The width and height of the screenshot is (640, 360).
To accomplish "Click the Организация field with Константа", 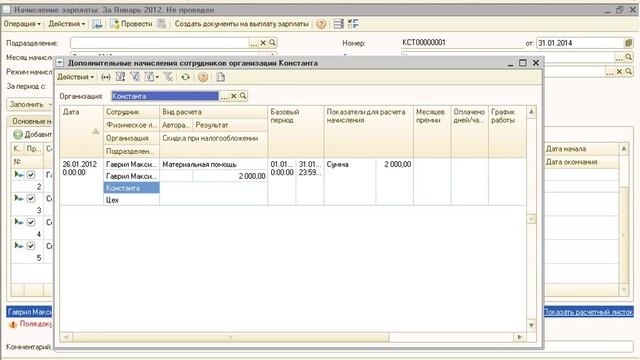I will 165,96.
